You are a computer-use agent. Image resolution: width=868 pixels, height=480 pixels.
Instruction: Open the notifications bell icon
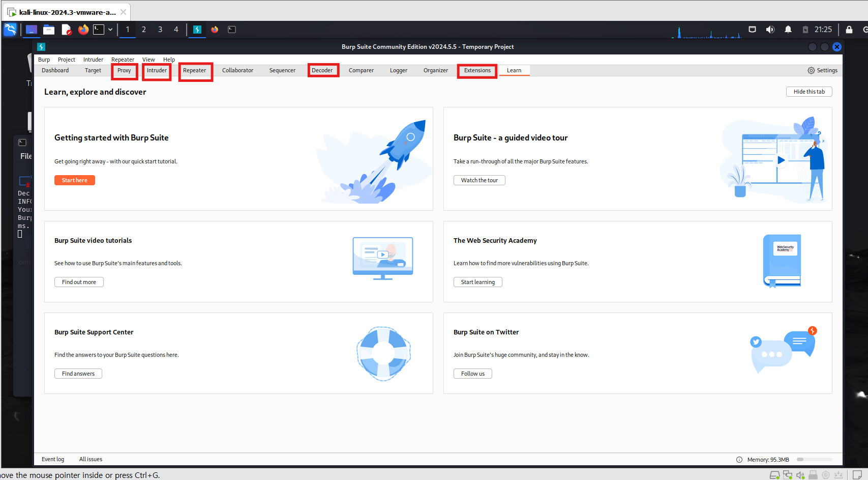click(x=788, y=30)
